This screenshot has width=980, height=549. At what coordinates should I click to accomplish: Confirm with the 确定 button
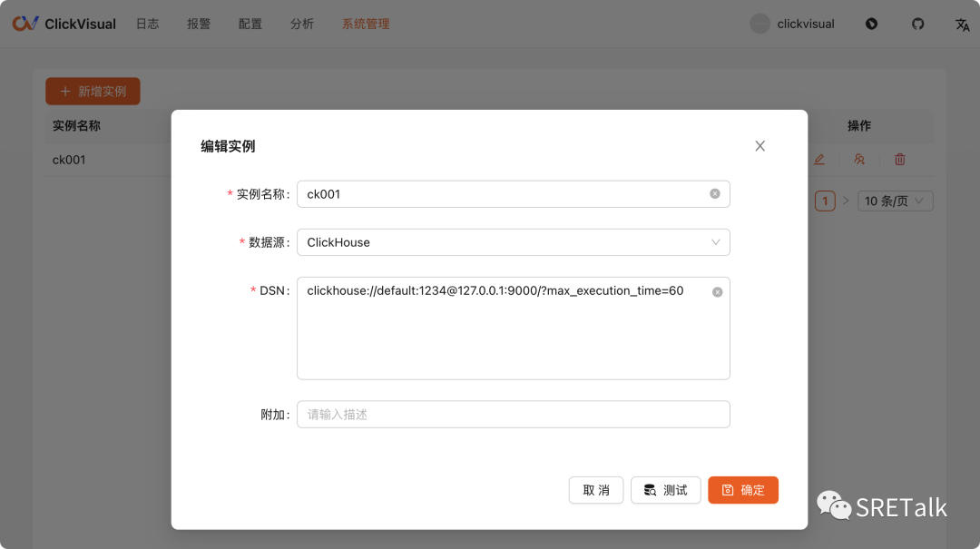pyautogui.click(x=743, y=490)
